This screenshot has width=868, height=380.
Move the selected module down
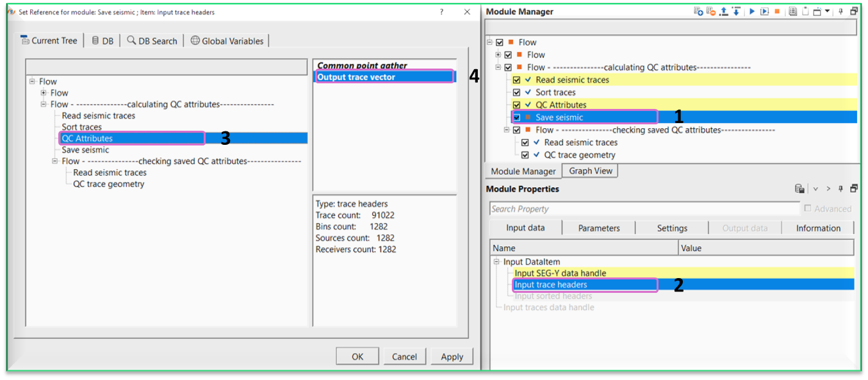tap(736, 11)
